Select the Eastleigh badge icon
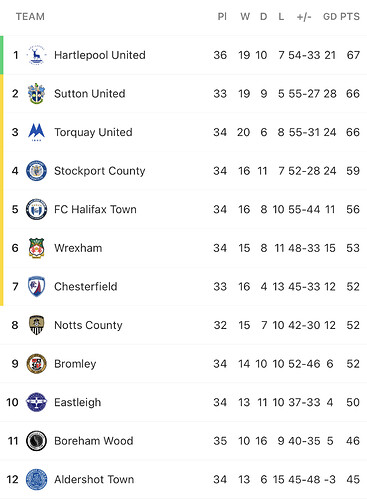 36,402
